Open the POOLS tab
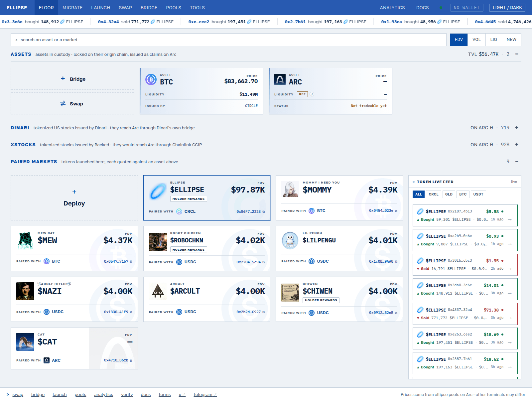532x399 pixels. pos(174,8)
